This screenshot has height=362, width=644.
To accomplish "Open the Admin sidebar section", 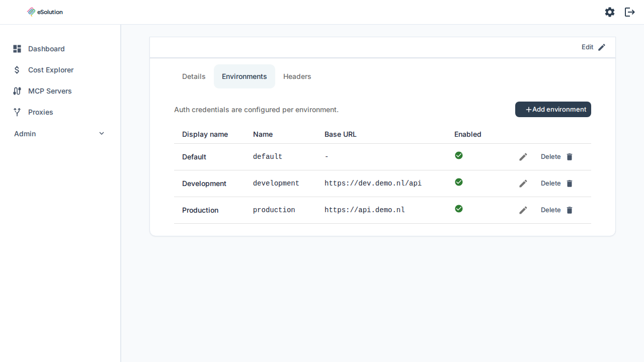I will (60, 134).
